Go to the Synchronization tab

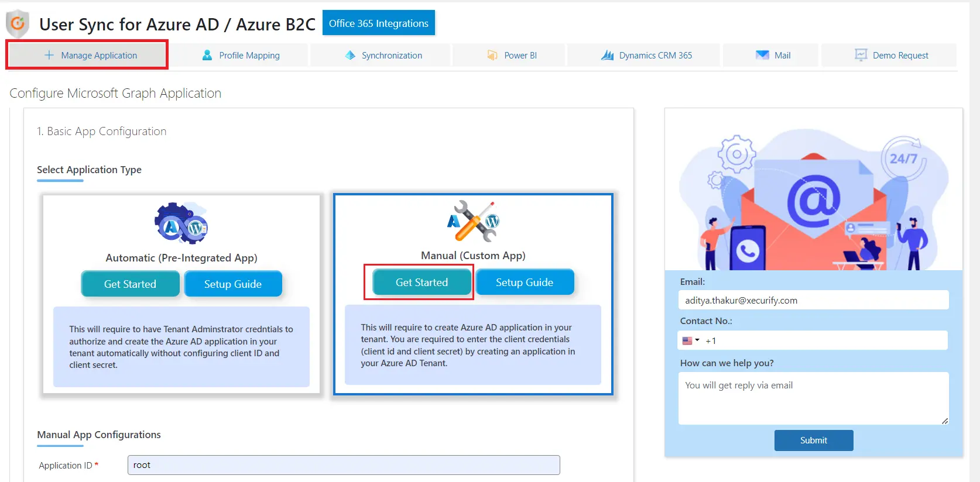tap(381, 55)
